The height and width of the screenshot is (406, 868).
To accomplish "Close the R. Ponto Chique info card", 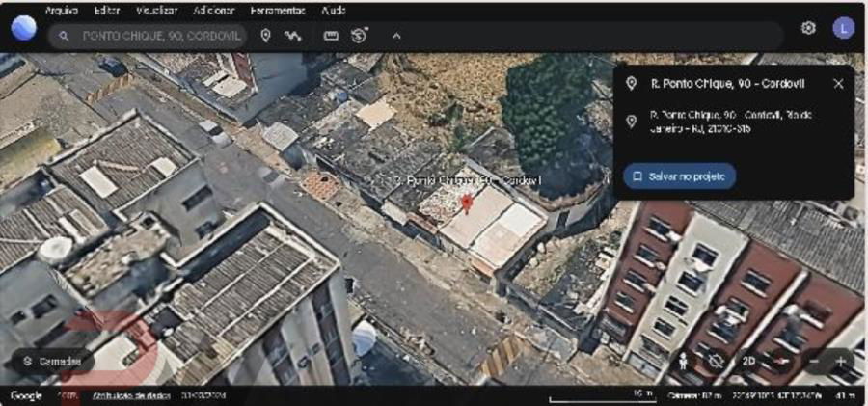I will click(x=838, y=84).
